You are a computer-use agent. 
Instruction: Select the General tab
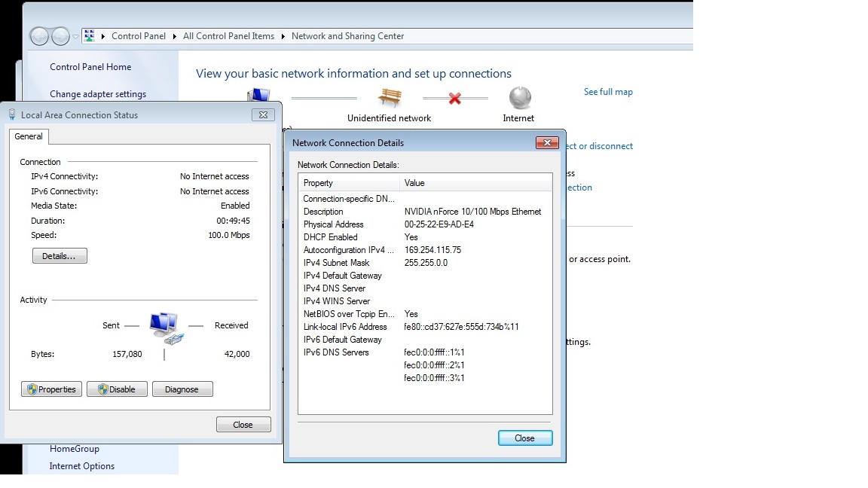(29, 136)
